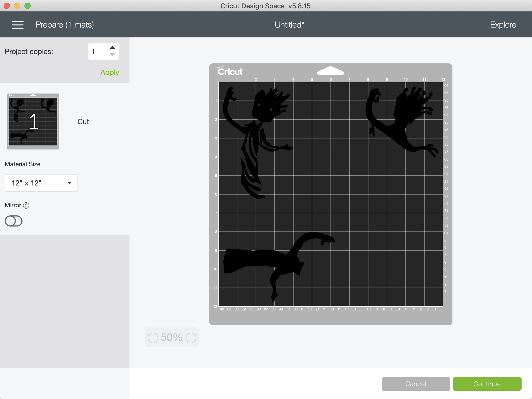Open the hamburger menu
The width and height of the screenshot is (532, 399).
click(17, 25)
